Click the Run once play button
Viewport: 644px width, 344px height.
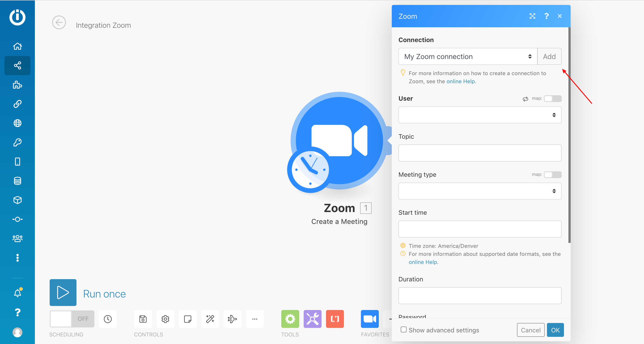pyautogui.click(x=63, y=292)
